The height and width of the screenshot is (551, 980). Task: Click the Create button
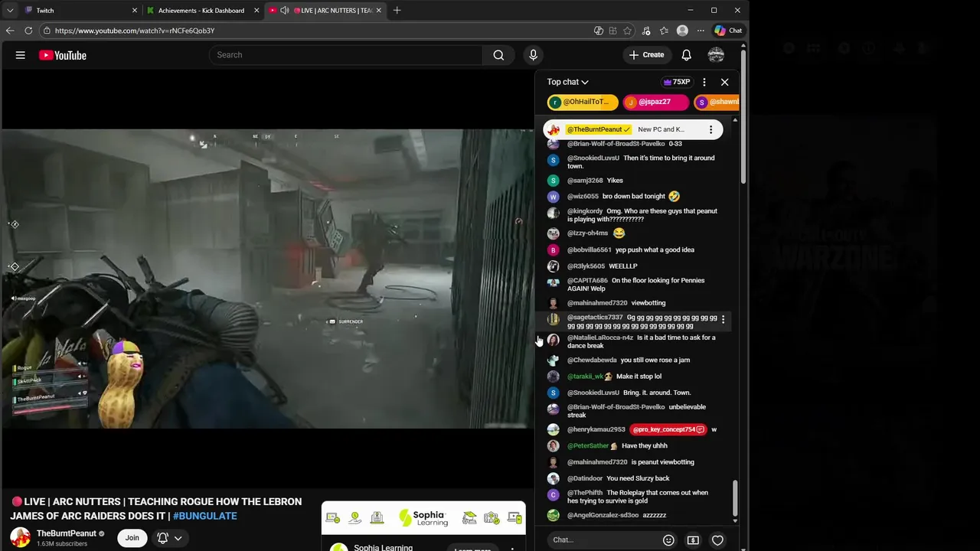(x=647, y=55)
